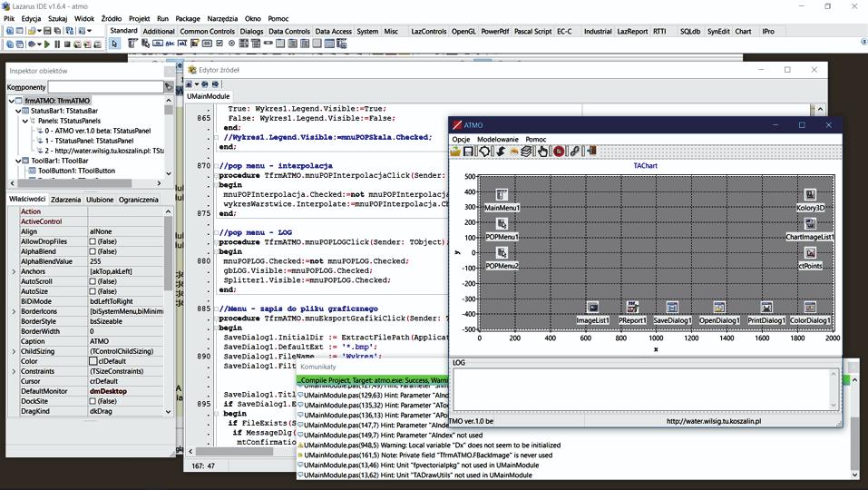Select the Kolory3D component on the form
This screenshot has width=868, height=490.
pyautogui.click(x=810, y=195)
